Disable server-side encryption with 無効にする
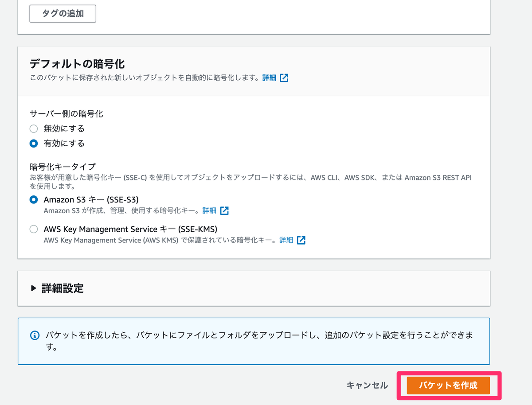Image resolution: width=532 pixels, height=405 pixels. [33, 129]
